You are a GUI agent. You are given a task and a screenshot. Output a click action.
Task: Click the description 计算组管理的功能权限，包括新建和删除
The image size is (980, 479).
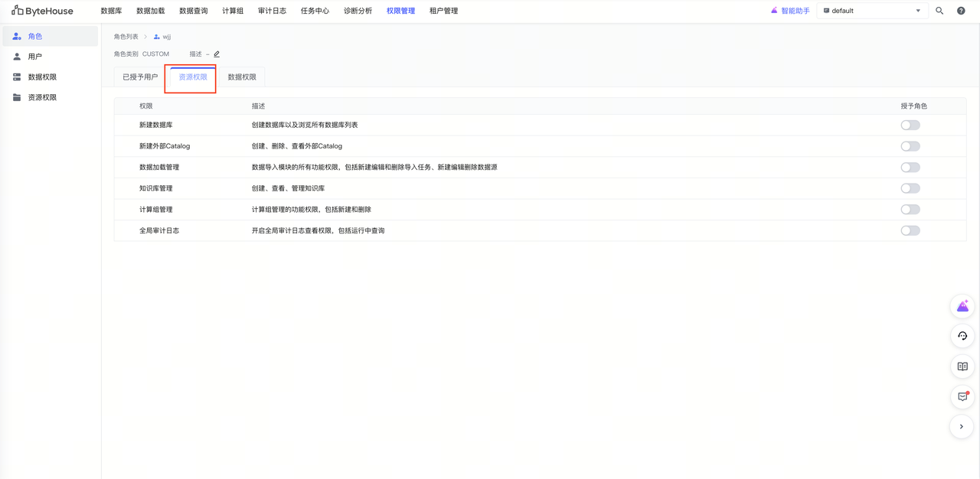[x=312, y=210]
